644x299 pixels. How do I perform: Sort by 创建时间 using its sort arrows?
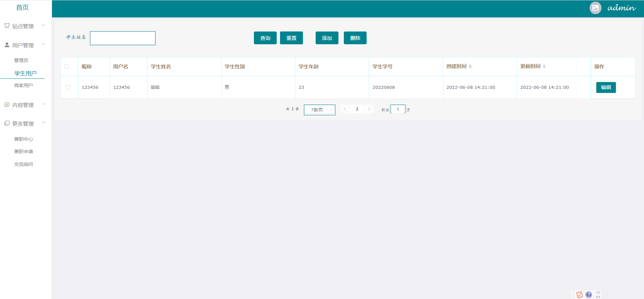click(x=470, y=66)
